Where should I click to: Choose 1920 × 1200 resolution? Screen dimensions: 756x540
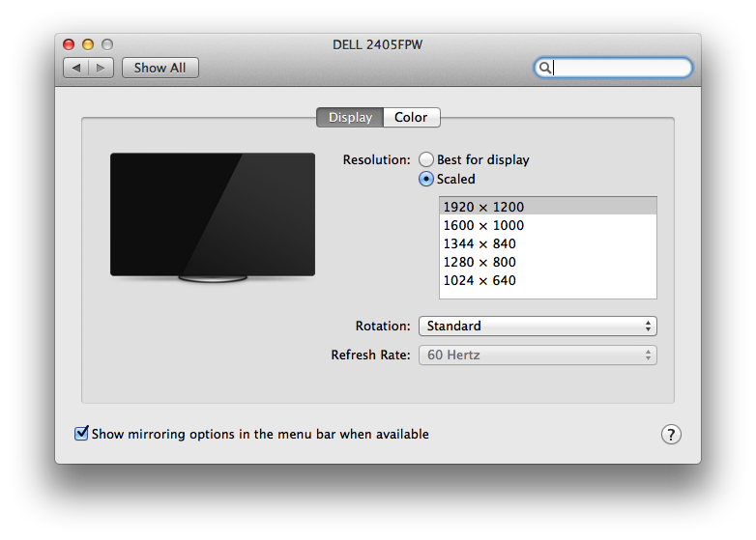(x=548, y=207)
